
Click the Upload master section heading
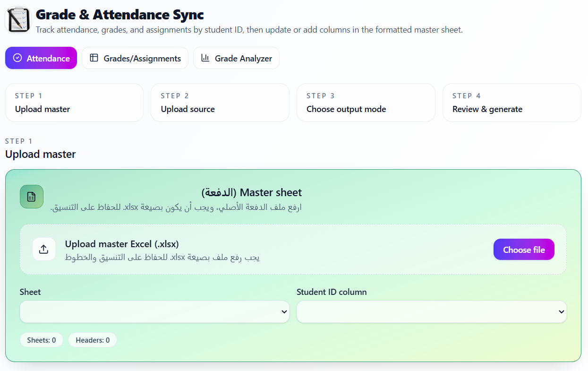tap(40, 154)
